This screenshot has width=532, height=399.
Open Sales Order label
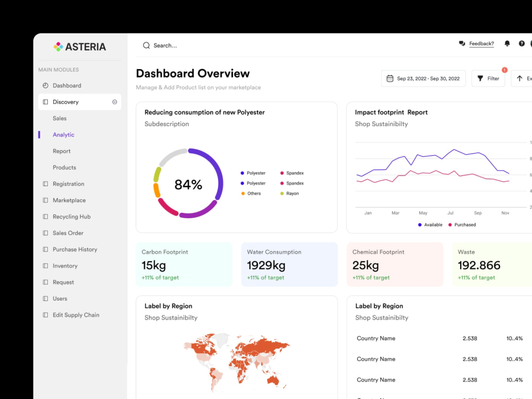68,233
